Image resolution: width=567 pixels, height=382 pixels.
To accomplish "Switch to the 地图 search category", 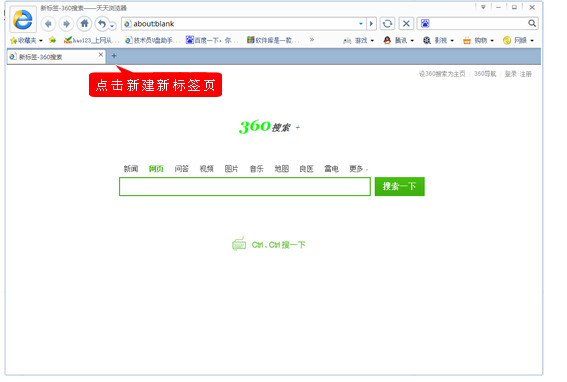I will pos(281,169).
